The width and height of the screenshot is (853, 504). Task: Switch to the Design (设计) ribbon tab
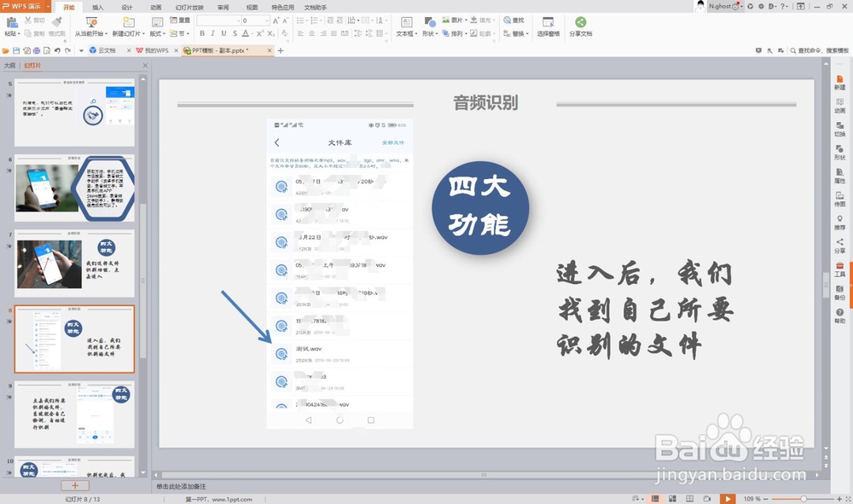pyautogui.click(x=127, y=8)
